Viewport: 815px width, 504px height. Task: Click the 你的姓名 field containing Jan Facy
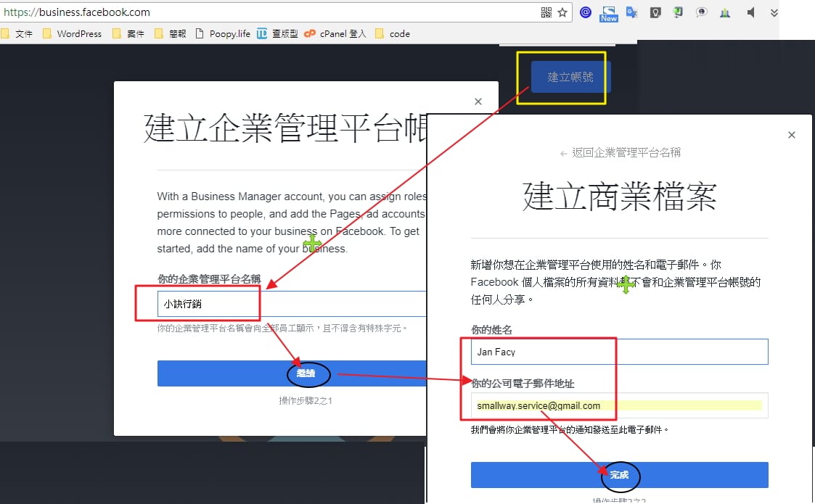(x=620, y=352)
